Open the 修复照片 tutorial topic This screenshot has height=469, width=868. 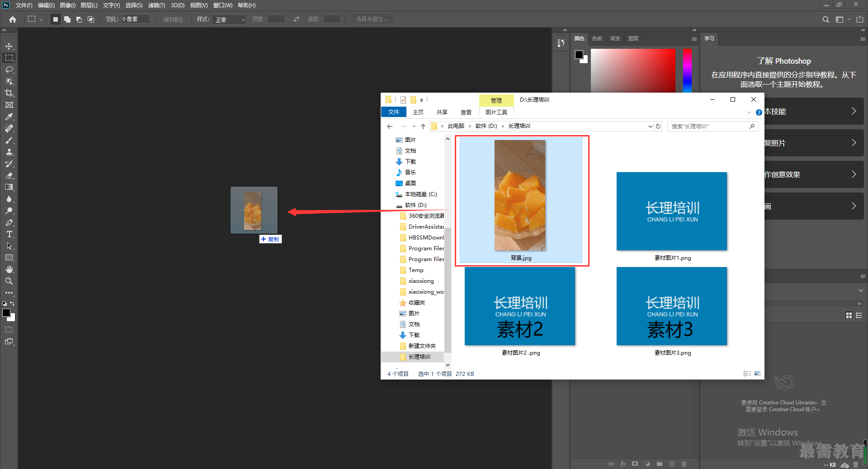(814, 143)
